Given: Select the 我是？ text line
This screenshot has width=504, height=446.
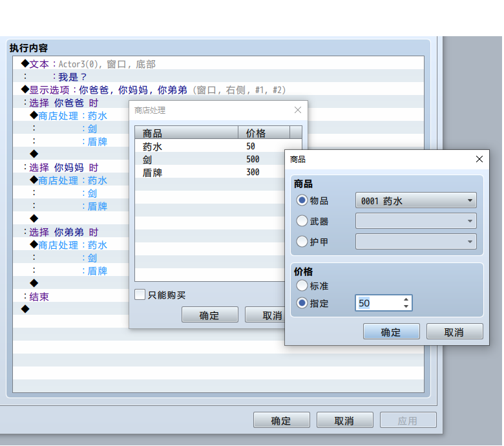Looking at the screenshot, I should 218,76.
